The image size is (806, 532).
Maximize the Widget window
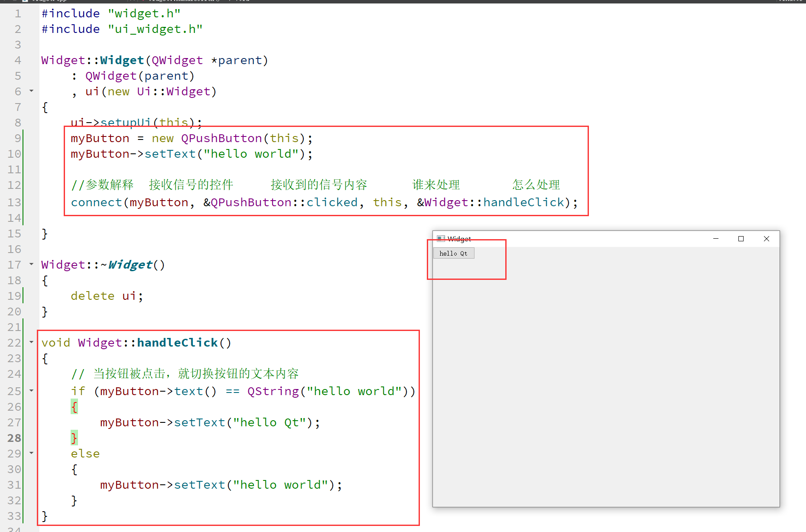pyautogui.click(x=741, y=239)
